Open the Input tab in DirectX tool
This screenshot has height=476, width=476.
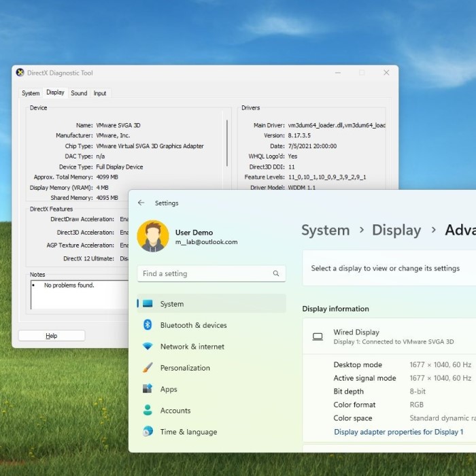[x=100, y=93]
